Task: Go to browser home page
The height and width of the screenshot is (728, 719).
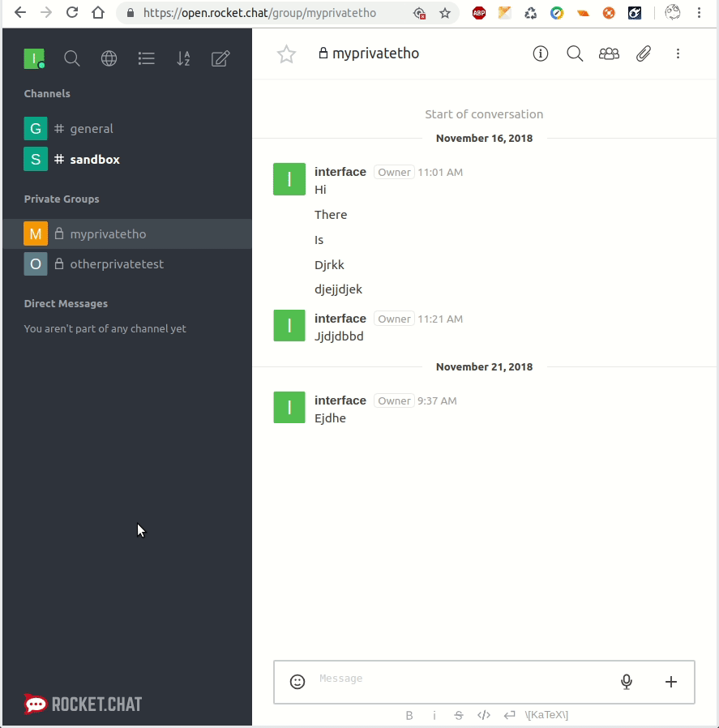Action: click(98, 12)
